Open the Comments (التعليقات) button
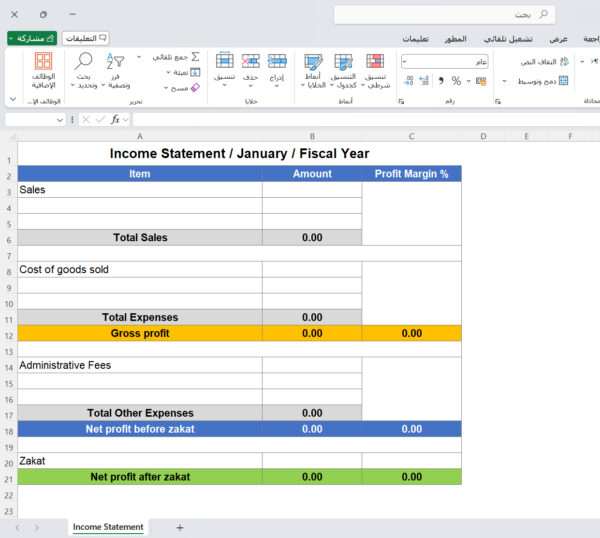This screenshot has width=600, height=538. click(86, 38)
